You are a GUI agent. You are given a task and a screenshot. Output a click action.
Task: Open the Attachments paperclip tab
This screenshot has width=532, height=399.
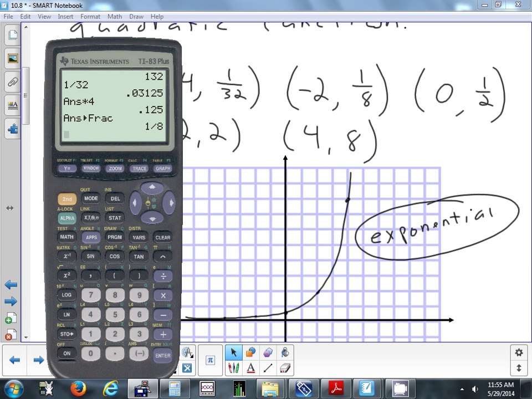tap(13, 82)
